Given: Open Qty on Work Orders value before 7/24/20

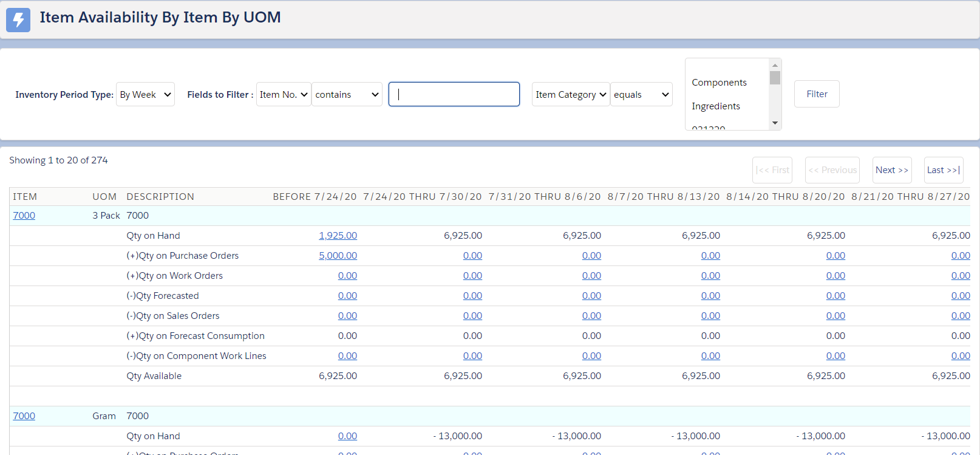Looking at the screenshot, I should point(347,276).
